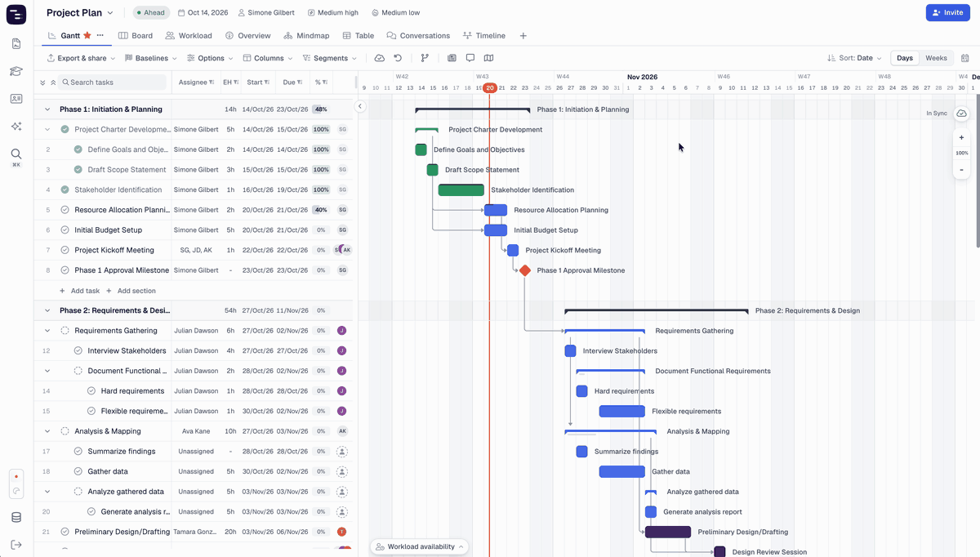Open Export & share dropdown

[79, 58]
